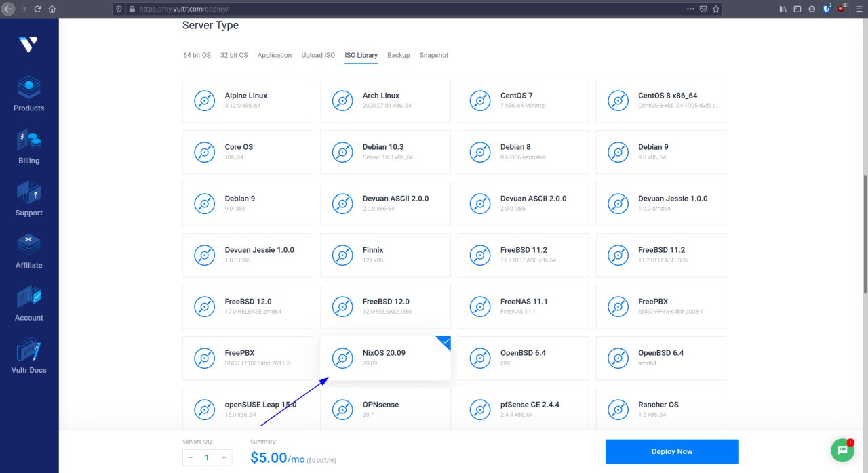The width and height of the screenshot is (868, 473).
Task: Open the browser hamburger menu
Action: 859,9
